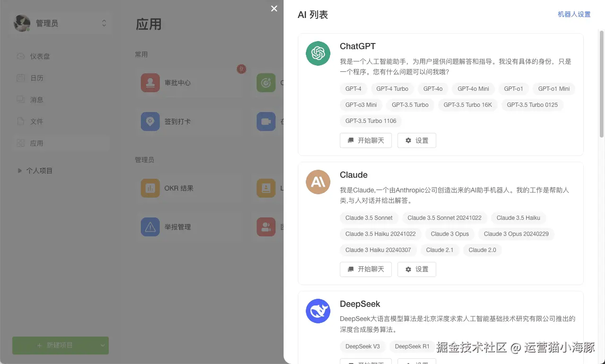
Task: Select the GPT-3.5 Turbo model tag
Action: [410, 105]
